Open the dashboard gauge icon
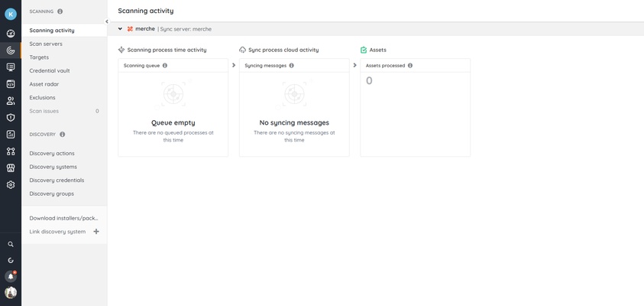644x306 pixels. 11,34
